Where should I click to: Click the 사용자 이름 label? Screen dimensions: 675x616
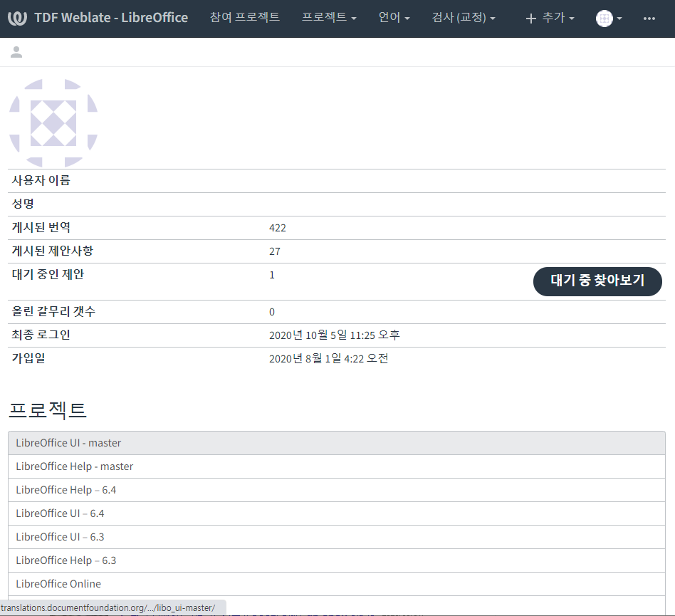coord(41,180)
